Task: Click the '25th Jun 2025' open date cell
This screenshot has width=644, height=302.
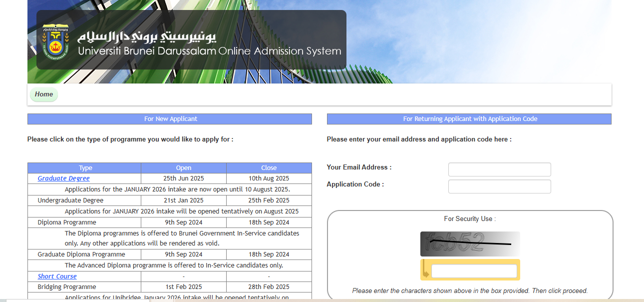Action: point(184,178)
